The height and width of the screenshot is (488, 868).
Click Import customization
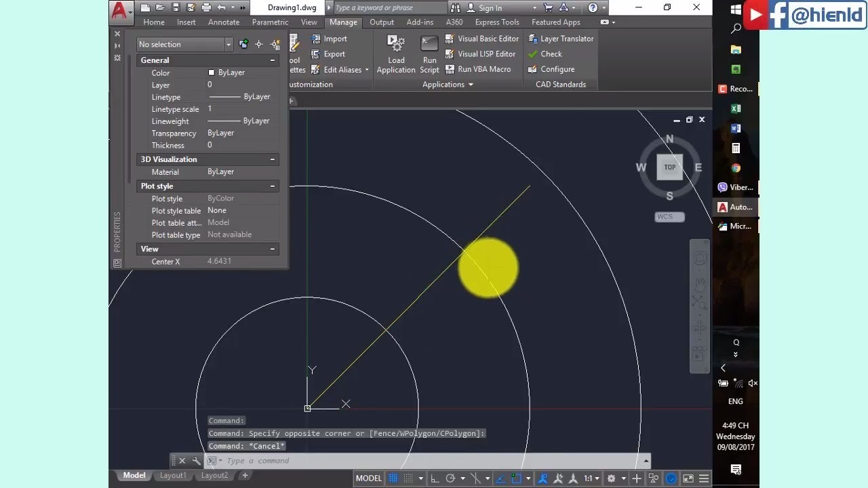[x=329, y=39]
